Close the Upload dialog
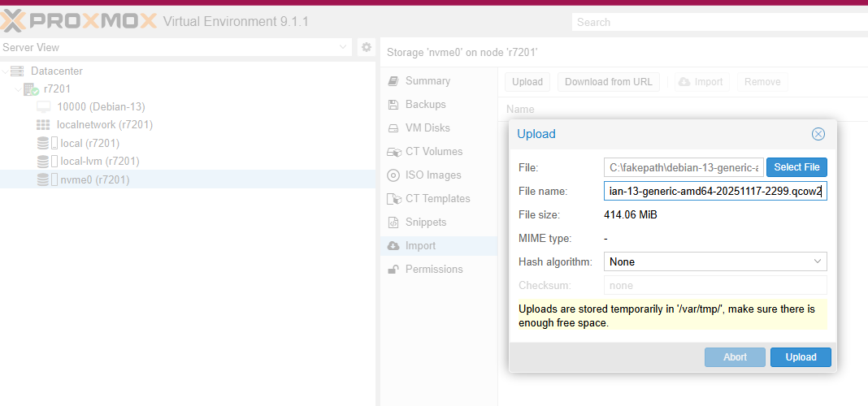The width and height of the screenshot is (868, 406). [818, 134]
